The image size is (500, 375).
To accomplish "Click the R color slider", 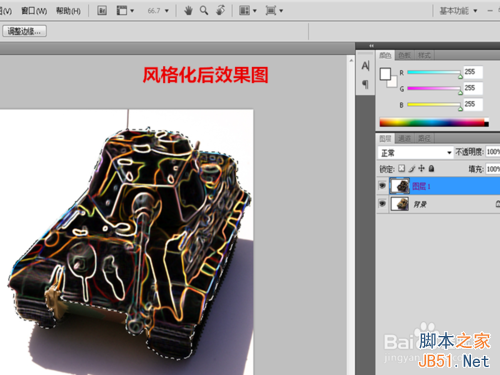I will point(434,72).
